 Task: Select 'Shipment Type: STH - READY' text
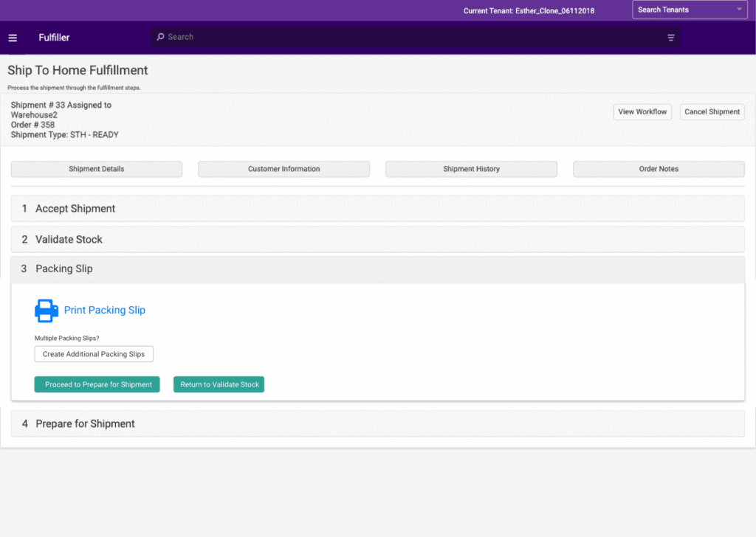tap(65, 135)
